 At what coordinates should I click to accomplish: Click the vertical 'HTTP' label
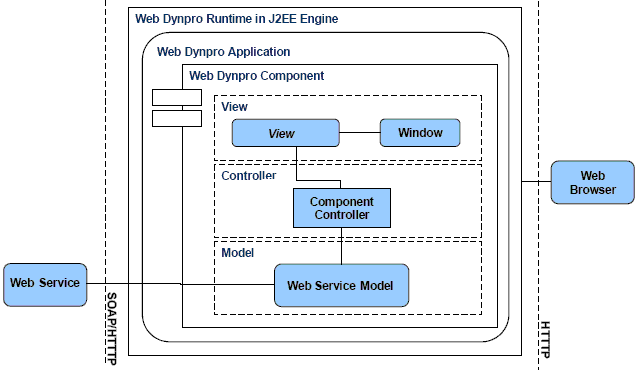(x=545, y=339)
